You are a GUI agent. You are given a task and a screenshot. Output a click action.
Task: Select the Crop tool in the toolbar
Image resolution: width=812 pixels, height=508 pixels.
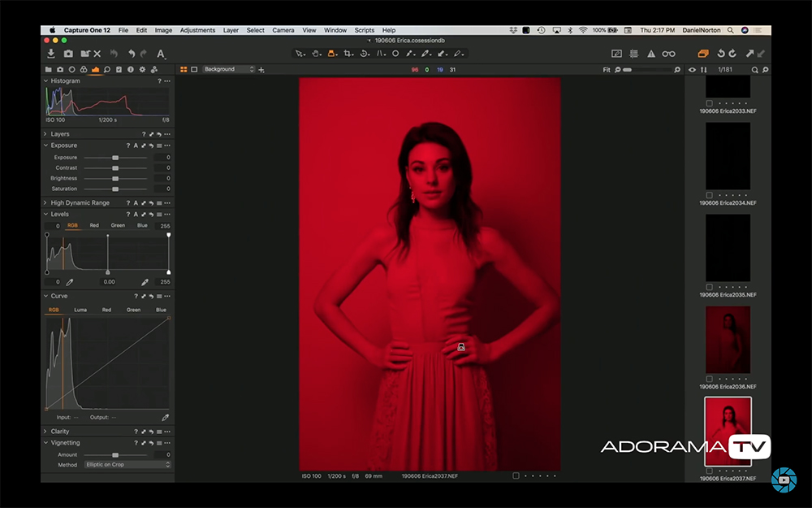click(x=348, y=52)
